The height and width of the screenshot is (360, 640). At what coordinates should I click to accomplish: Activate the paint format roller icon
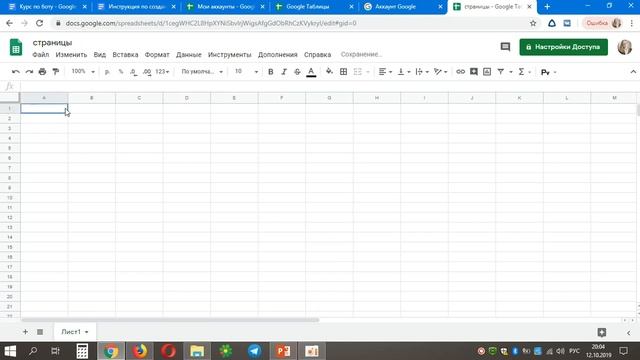tap(56, 72)
